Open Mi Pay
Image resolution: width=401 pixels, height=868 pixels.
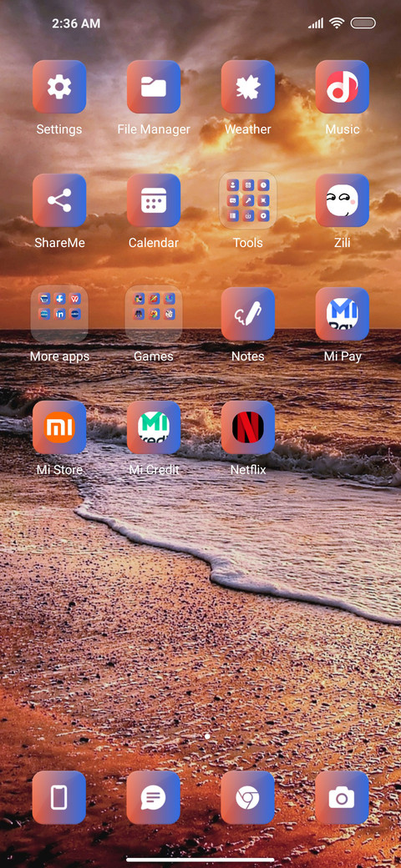343,314
